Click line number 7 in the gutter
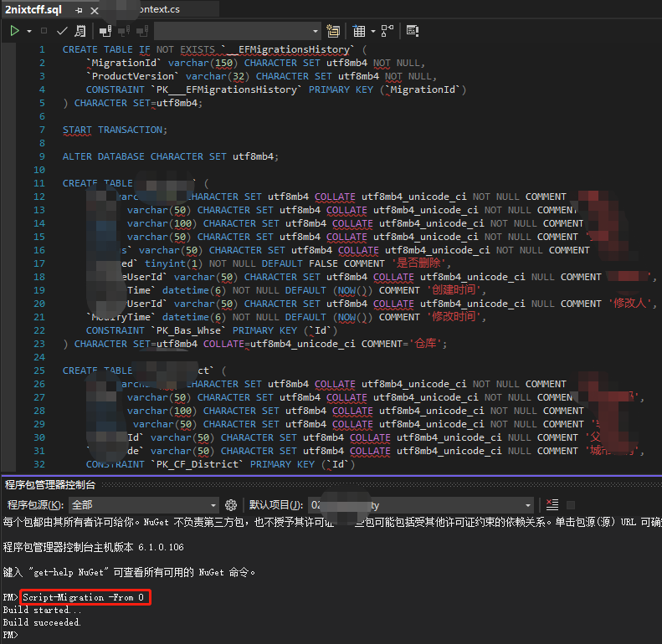This screenshot has height=644, width=662. [x=42, y=130]
